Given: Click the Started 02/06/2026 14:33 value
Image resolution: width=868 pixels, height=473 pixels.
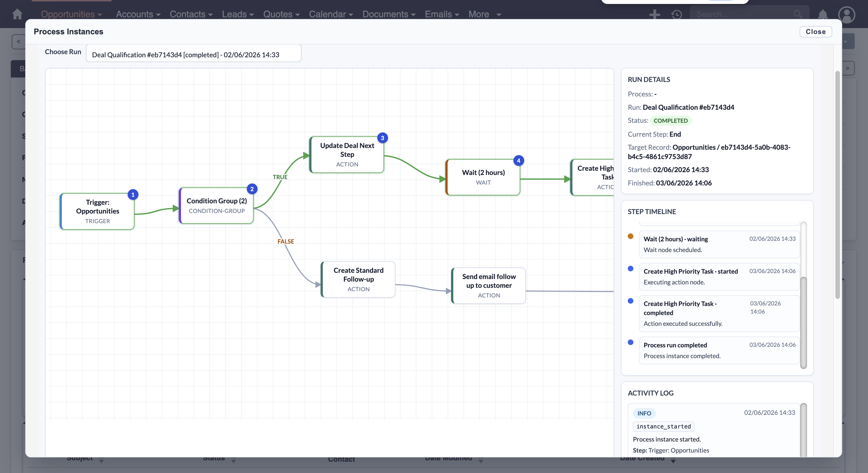Looking at the screenshot, I should point(681,170).
